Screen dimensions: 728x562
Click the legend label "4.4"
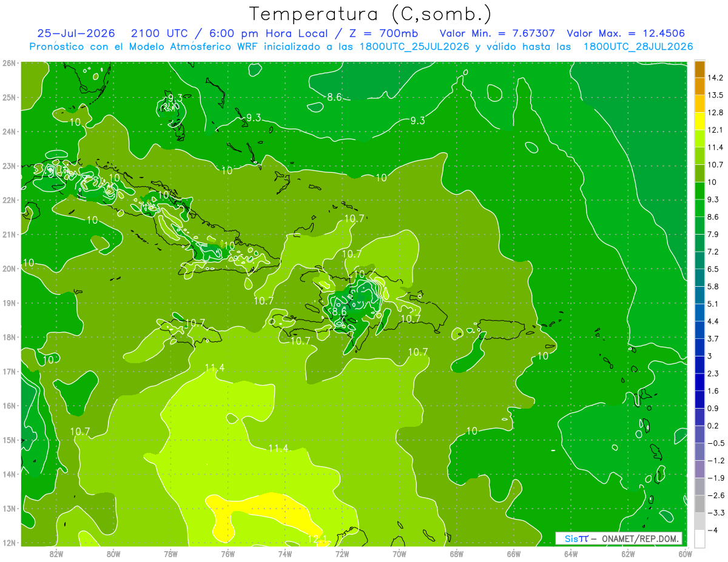tap(713, 321)
